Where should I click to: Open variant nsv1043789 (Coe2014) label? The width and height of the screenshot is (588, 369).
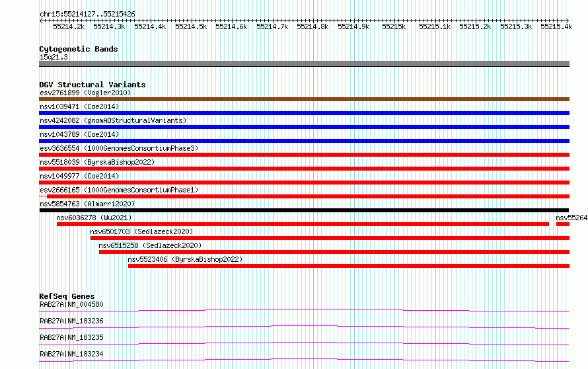tap(79, 134)
